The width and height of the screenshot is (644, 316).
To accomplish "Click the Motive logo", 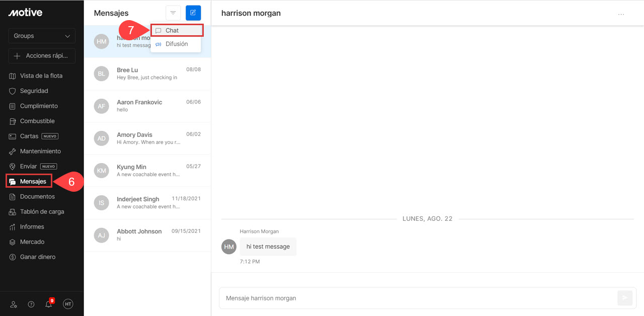I will point(25,13).
